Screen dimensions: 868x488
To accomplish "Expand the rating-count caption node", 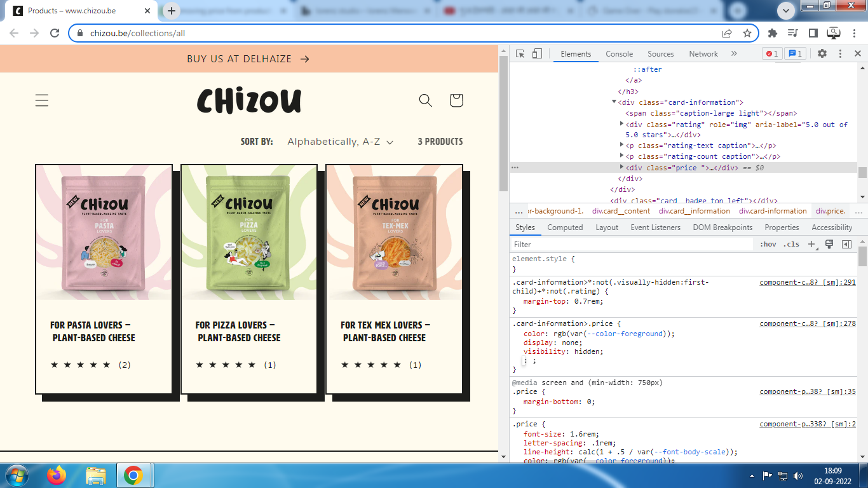I will click(x=622, y=156).
